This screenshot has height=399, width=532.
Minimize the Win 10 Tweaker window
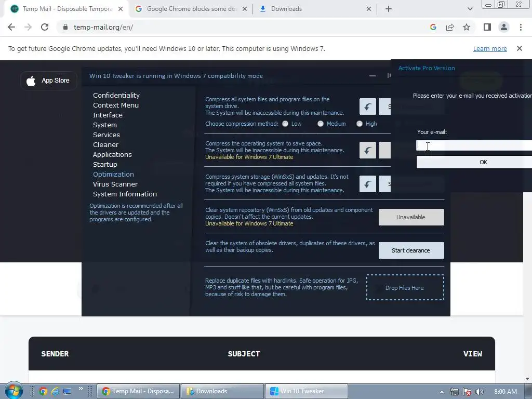pos(372,76)
